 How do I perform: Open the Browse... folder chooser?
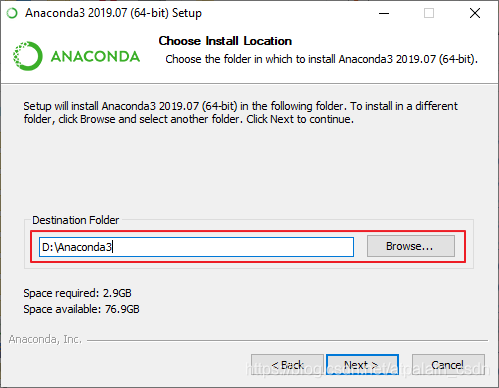click(x=411, y=246)
